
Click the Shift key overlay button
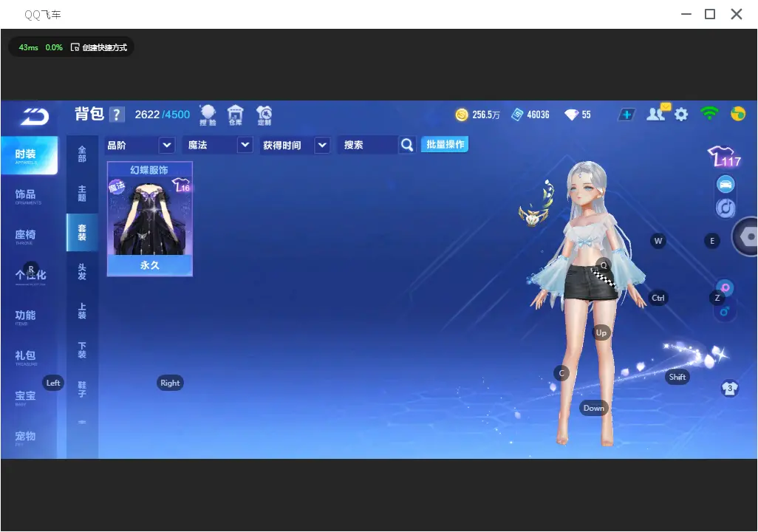tap(677, 377)
